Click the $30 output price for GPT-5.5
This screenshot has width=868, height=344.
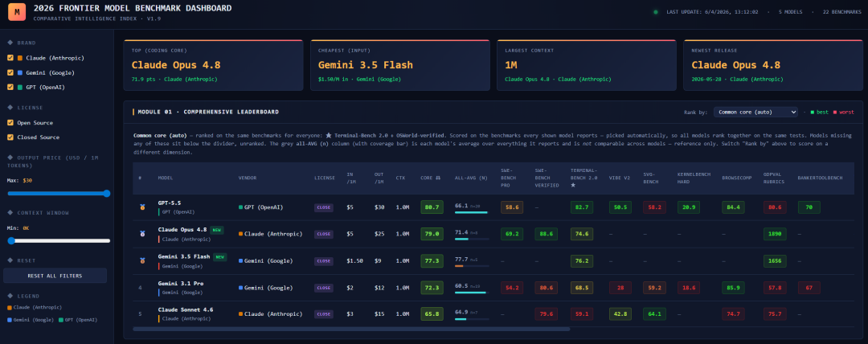click(x=379, y=207)
